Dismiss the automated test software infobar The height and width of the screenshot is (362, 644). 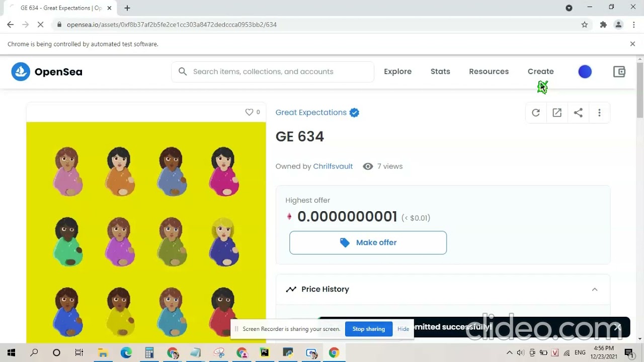[x=632, y=44]
